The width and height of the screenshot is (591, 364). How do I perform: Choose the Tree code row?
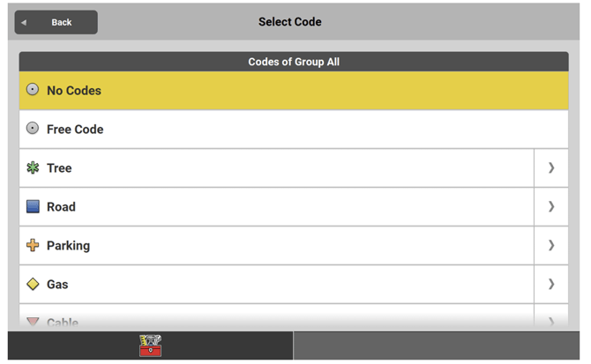265,167
